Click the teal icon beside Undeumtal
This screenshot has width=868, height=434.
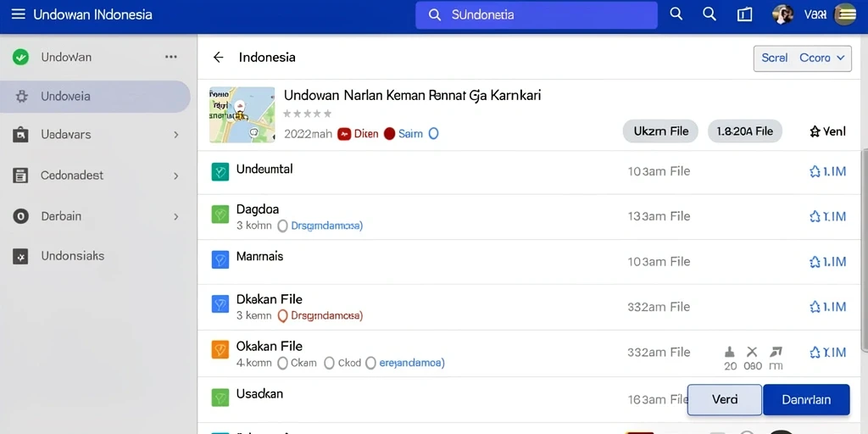(x=220, y=172)
